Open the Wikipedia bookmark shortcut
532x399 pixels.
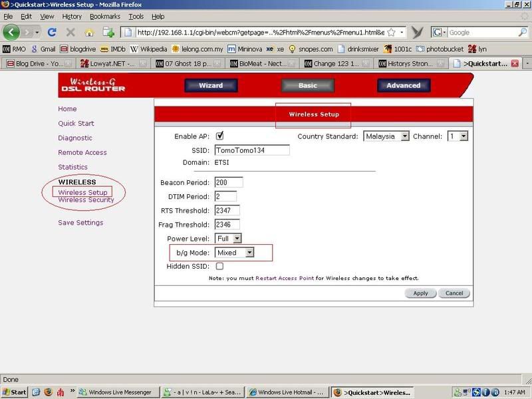pos(148,49)
